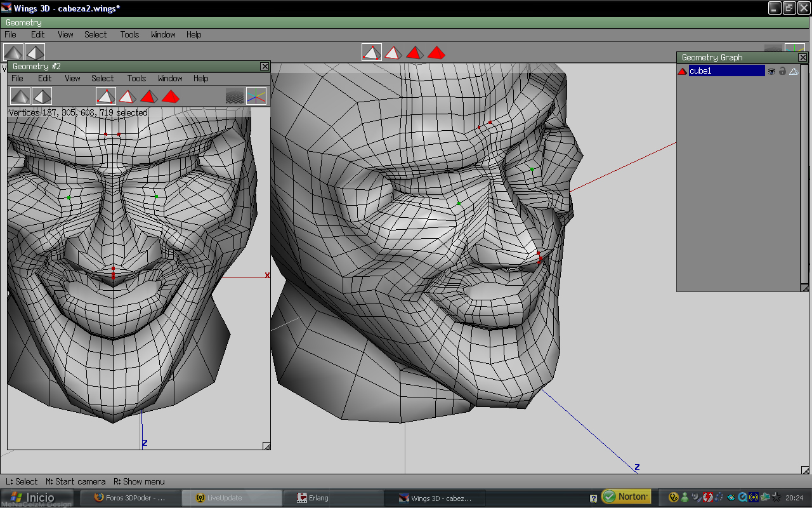
Task: Toggle wireframe for cube1 in Geometry Graph
Action: click(793, 71)
